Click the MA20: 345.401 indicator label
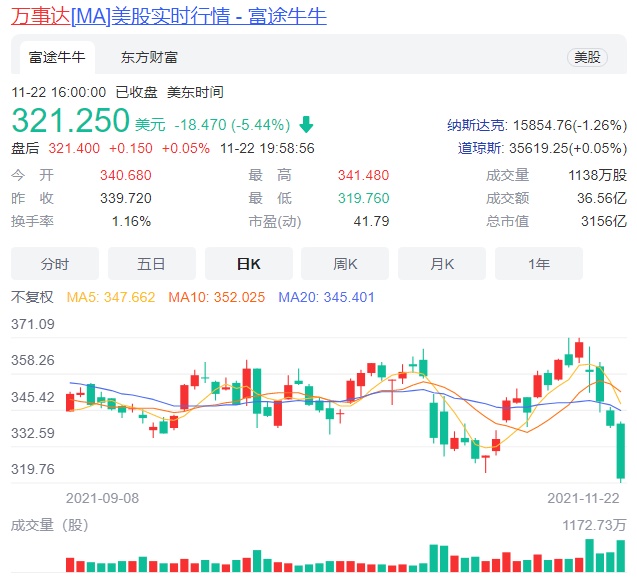The image size is (637, 582). 326,297
